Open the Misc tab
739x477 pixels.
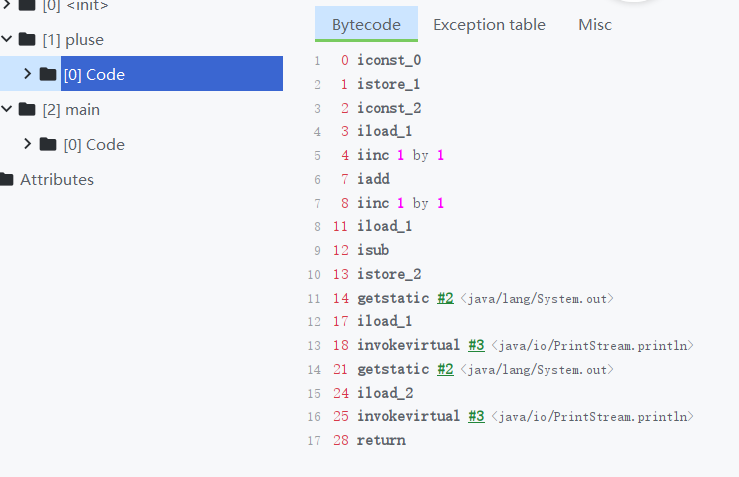tap(595, 24)
